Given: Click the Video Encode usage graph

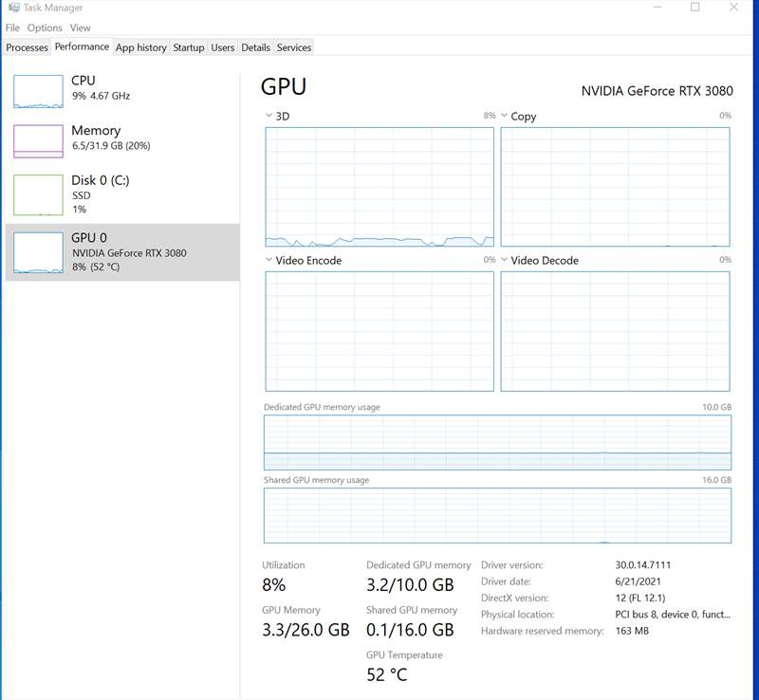Looking at the screenshot, I should 379,331.
